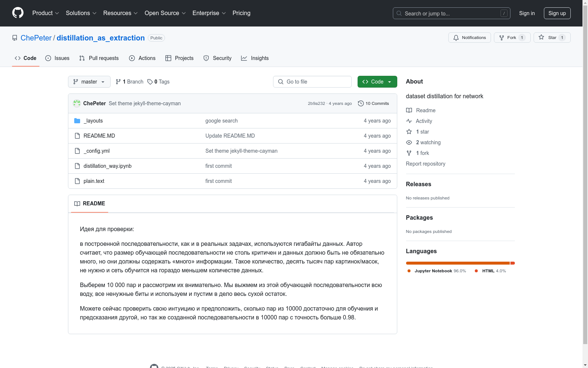Open the Pricing page
Screen dimensions: 588x368
coord(241,13)
